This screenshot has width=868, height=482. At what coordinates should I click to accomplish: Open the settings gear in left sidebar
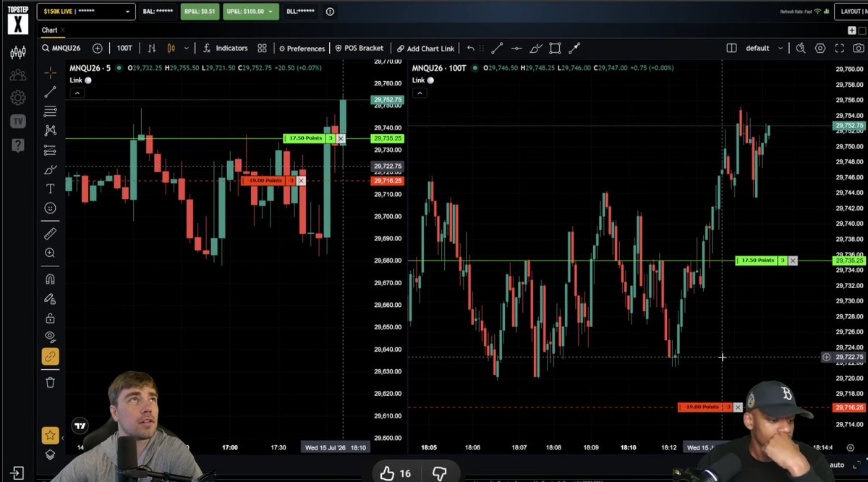18,98
